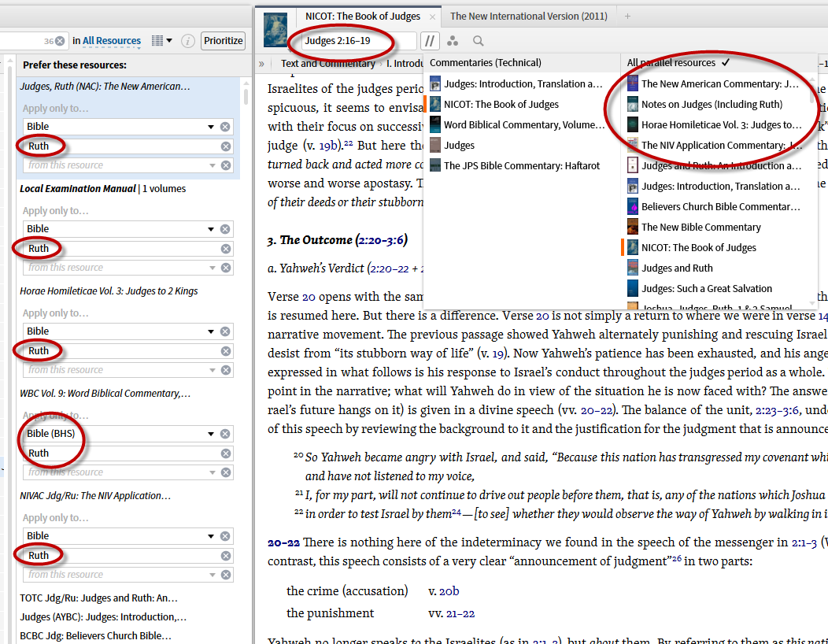Select Believers Church Bible Commentary entry

714,206
